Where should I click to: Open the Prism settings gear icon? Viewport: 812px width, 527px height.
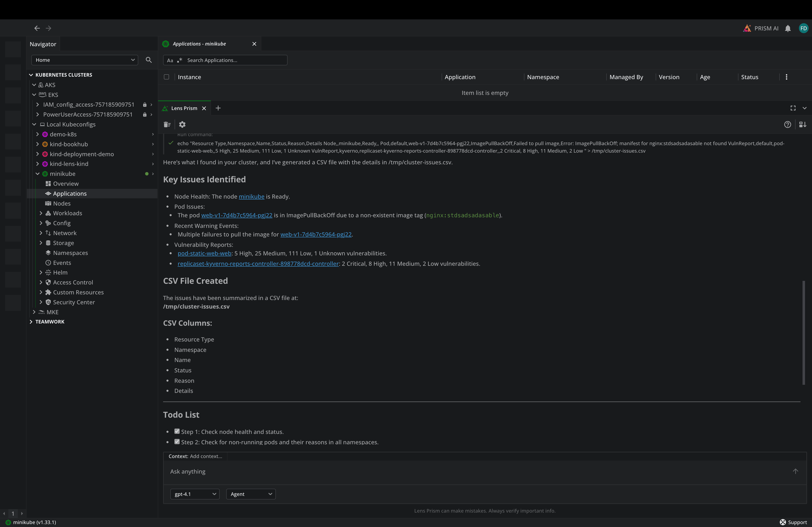pos(182,124)
